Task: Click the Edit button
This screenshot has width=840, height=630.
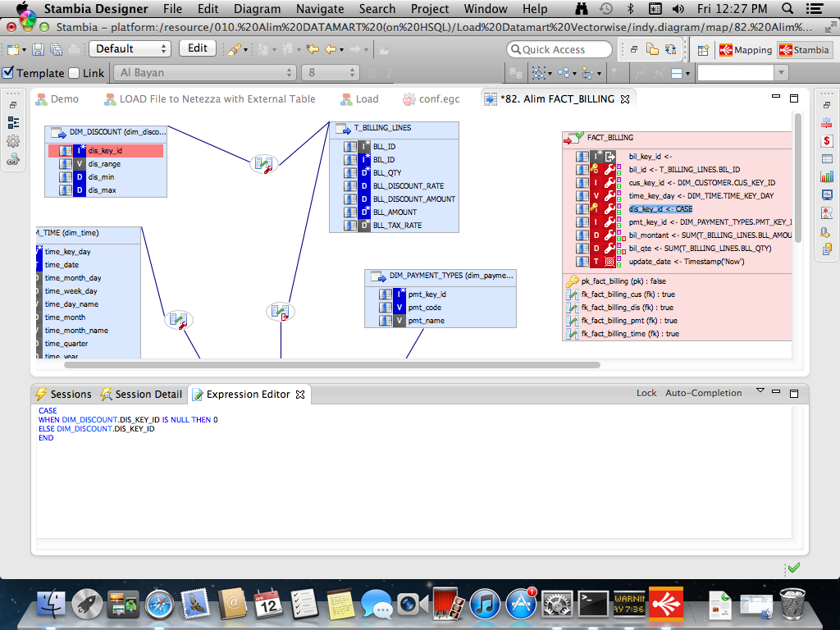Action: point(198,48)
